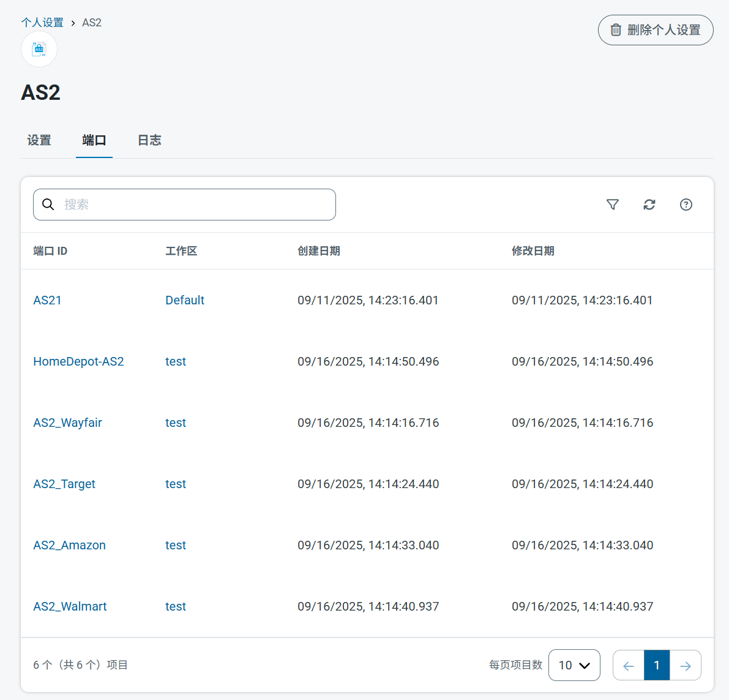Image resolution: width=729 pixels, height=700 pixels.
Task: Open the AS21 port link
Action: pos(47,301)
